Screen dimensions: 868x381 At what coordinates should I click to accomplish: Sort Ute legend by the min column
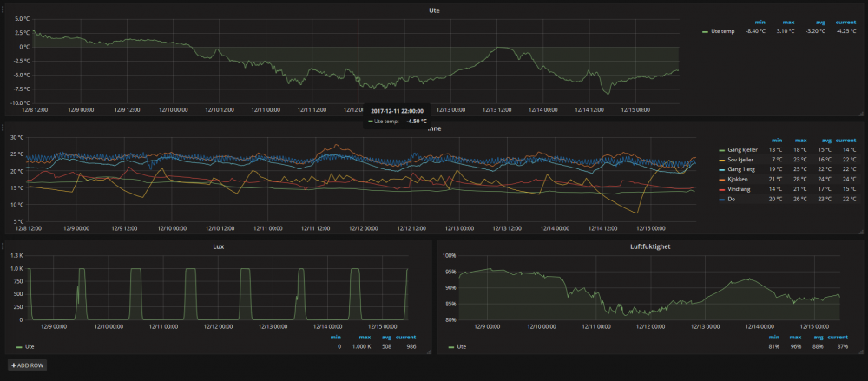click(x=759, y=21)
